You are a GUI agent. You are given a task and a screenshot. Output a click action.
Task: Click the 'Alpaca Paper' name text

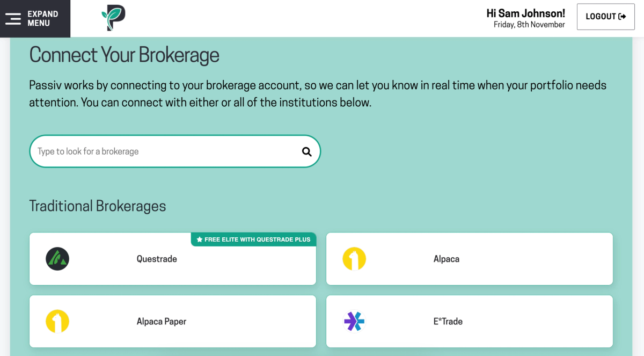(162, 322)
